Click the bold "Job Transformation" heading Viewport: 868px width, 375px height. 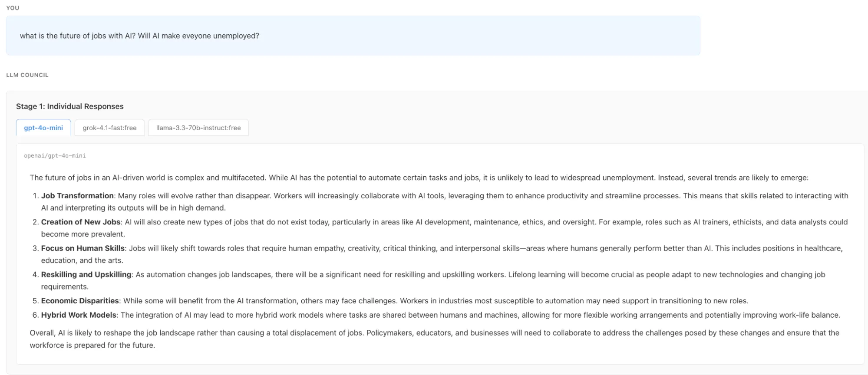(77, 196)
